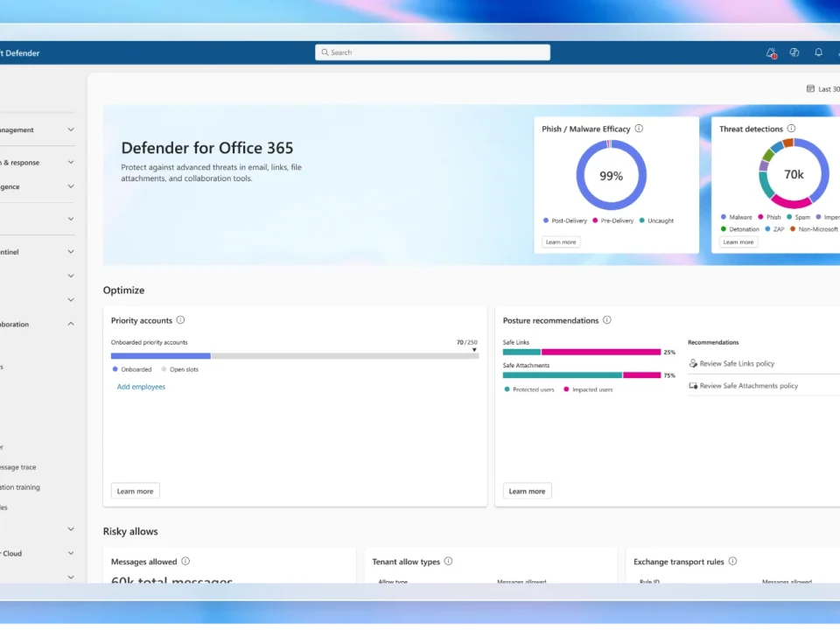Click the info icon next to Messages allowed
The image size is (840, 630).
coord(185,561)
